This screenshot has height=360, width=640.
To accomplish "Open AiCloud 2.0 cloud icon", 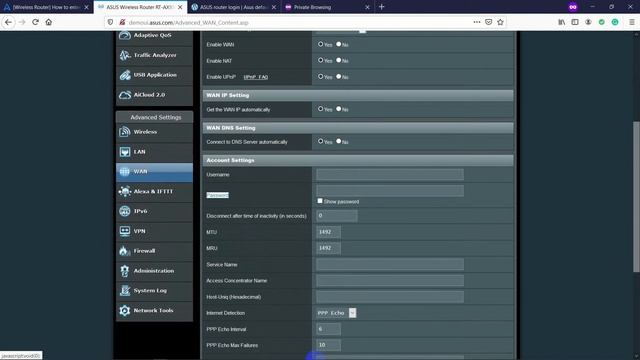I will (125, 95).
